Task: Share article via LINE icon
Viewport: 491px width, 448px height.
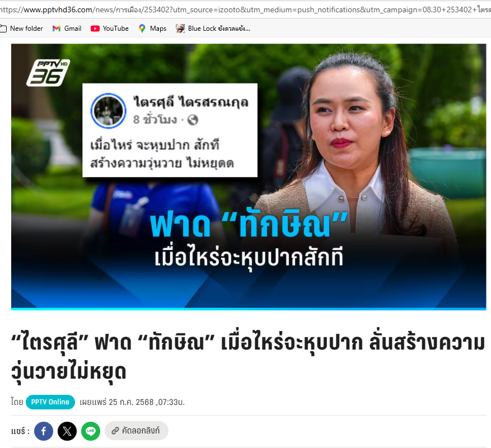Action: click(91, 431)
